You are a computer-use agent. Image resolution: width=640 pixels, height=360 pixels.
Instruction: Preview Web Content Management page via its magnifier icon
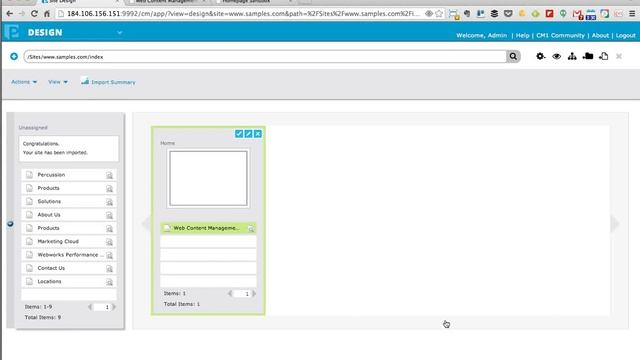[x=251, y=229]
